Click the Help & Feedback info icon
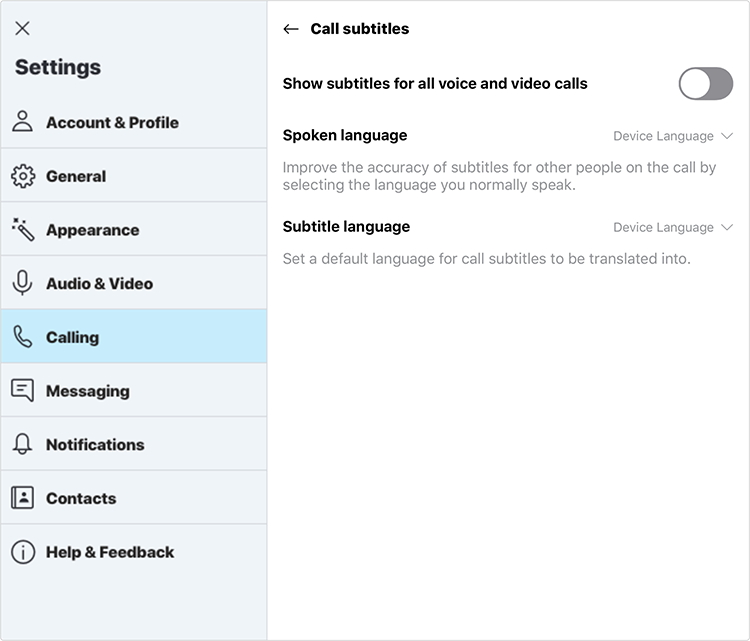The width and height of the screenshot is (750, 641). pyautogui.click(x=22, y=552)
